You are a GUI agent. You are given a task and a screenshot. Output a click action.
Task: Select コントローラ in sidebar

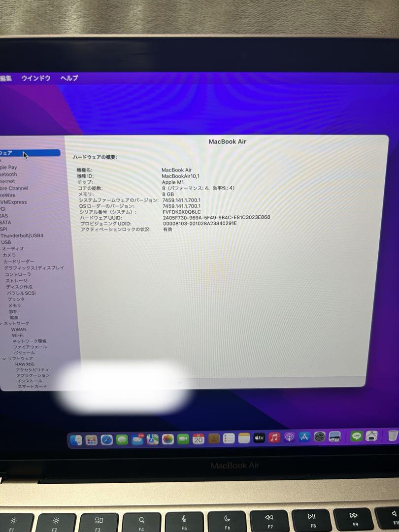tap(18, 274)
